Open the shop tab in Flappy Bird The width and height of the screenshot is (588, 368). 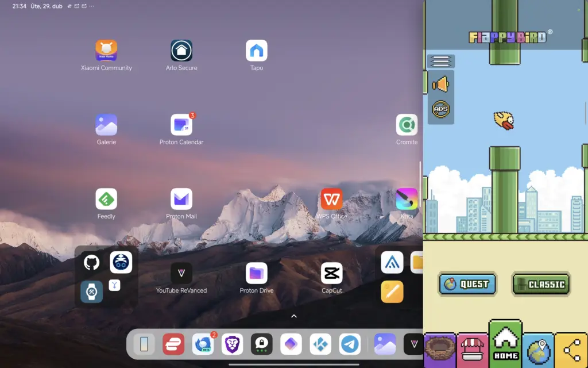pos(472,350)
